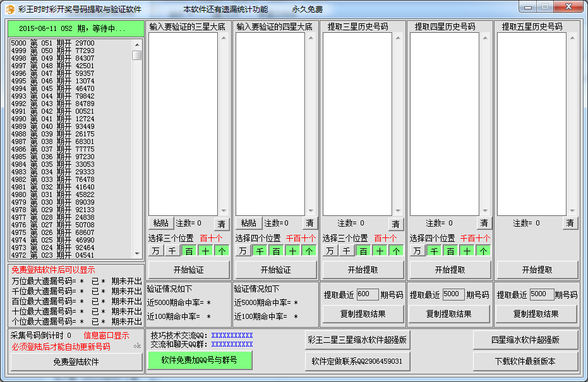Click inside the 提取五星历史号码 result area
The image size is (588, 382).
coord(531,124)
